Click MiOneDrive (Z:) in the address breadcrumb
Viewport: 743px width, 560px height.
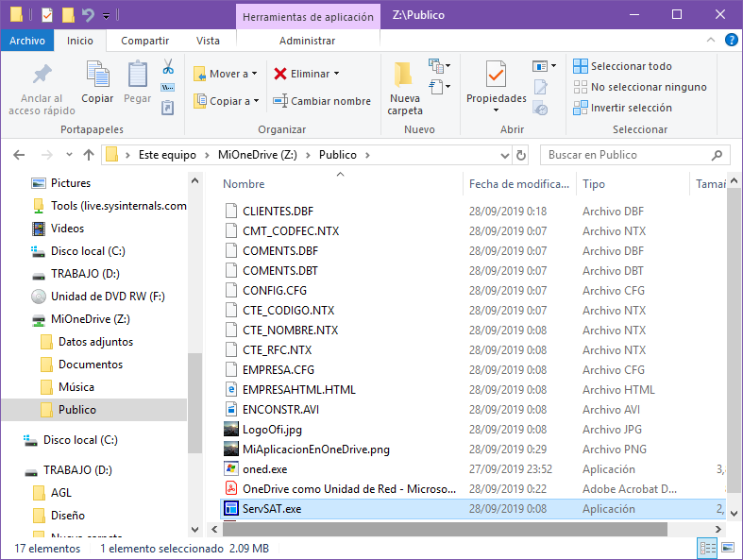click(x=258, y=155)
